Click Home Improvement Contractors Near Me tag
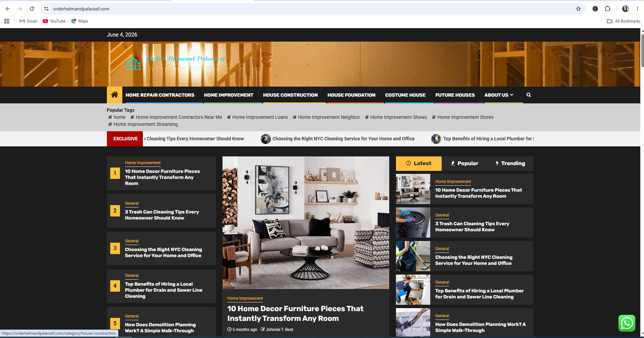Screen dimensions: 644x338 click(x=176, y=117)
